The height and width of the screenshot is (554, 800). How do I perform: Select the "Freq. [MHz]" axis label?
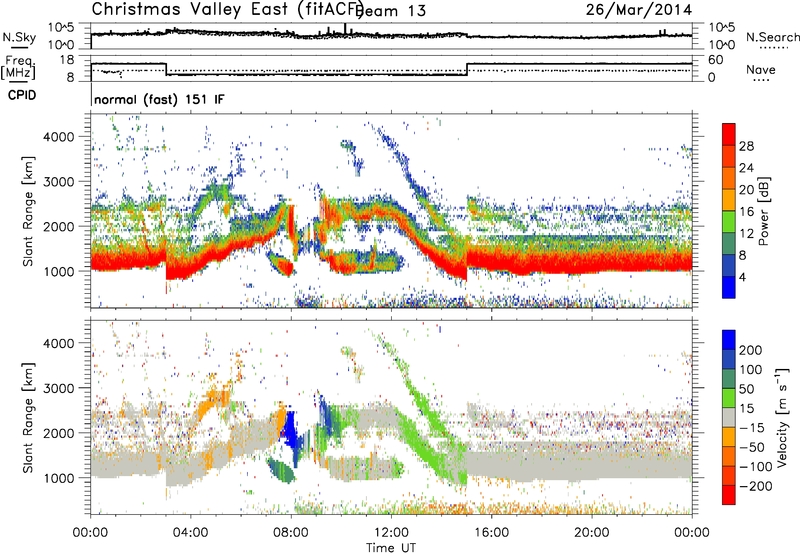(x=18, y=68)
